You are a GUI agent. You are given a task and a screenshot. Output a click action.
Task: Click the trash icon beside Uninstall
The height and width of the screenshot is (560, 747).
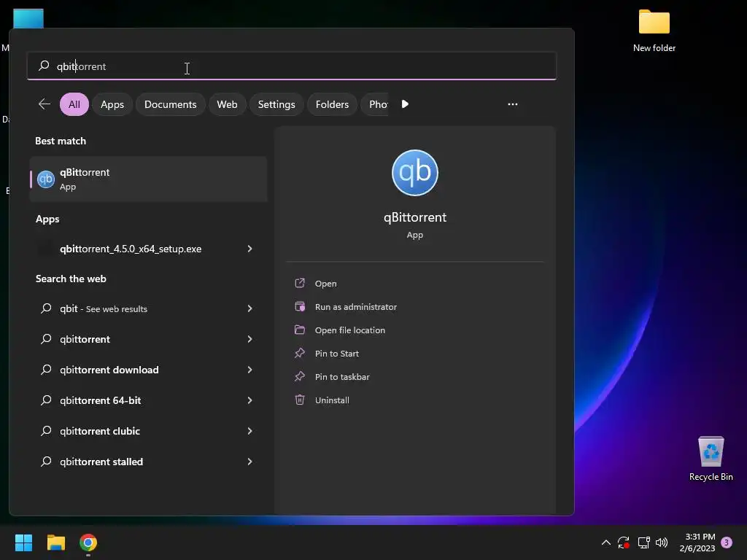pyautogui.click(x=300, y=400)
